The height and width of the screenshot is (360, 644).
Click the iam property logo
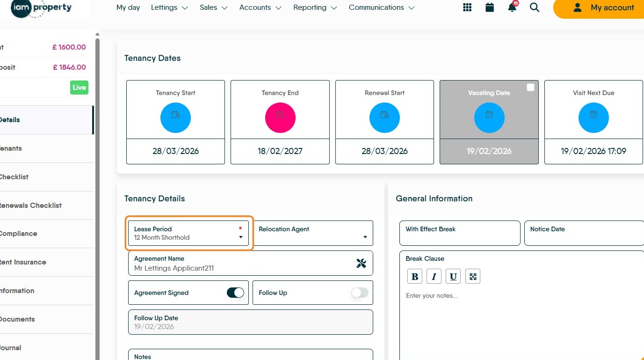point(42,8)
